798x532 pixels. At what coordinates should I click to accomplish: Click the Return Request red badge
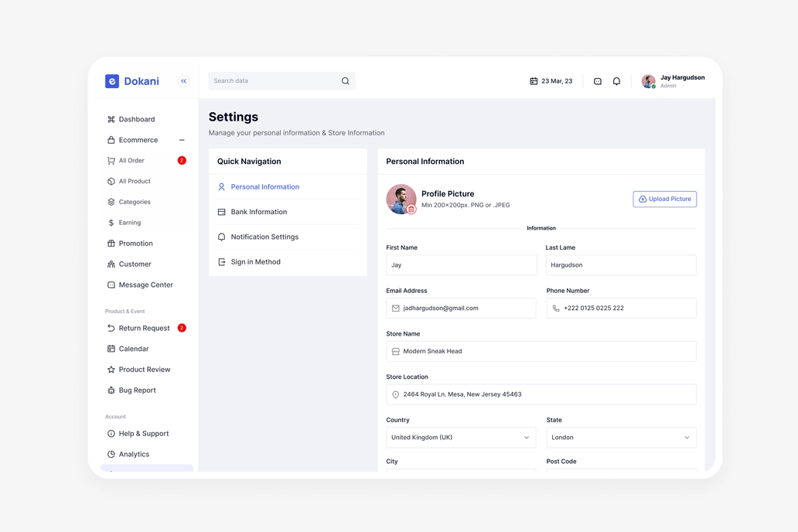(182, 328)
